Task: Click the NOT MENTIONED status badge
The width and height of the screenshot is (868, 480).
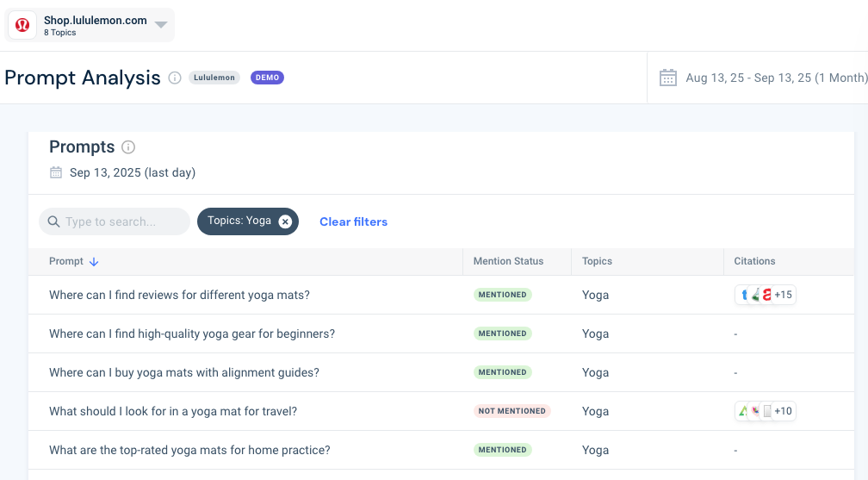Action: click(x=512, y=411)
